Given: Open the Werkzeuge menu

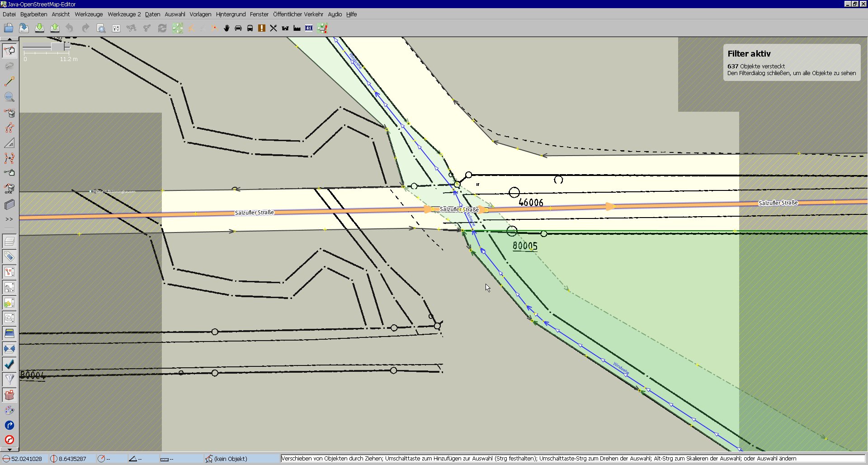Looking at the screenshot, I should (89, 14).
